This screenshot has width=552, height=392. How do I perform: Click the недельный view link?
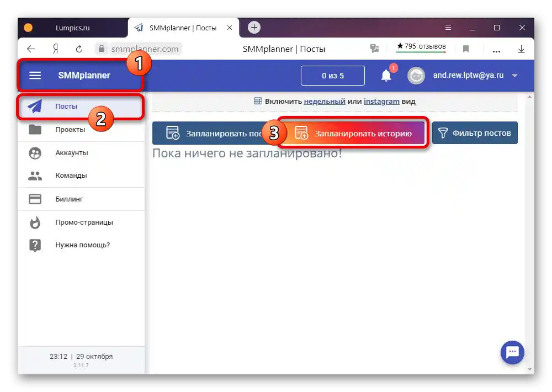coord(325,102)
